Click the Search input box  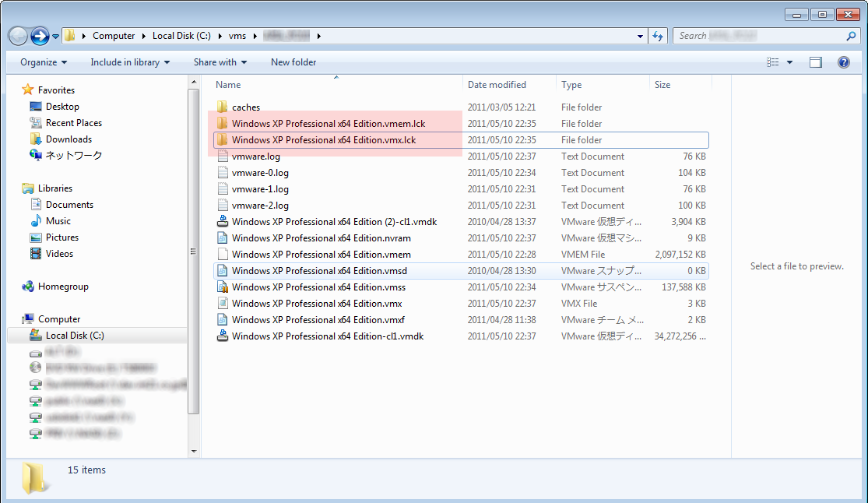click(x=767, y=36)
